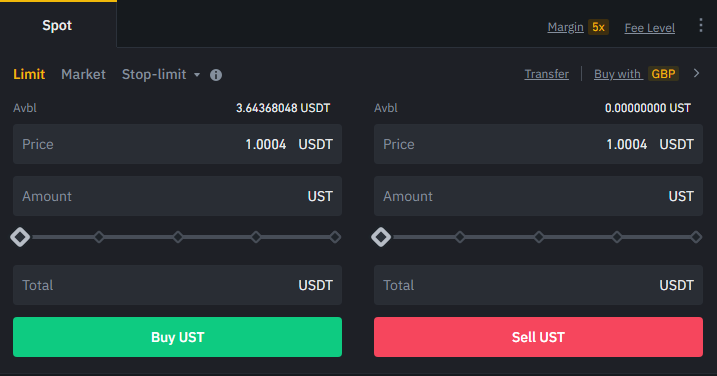Switch to the Spot tab
This screenshot has height=376, width=717.
pyautogui.click(x=58, y=24)
